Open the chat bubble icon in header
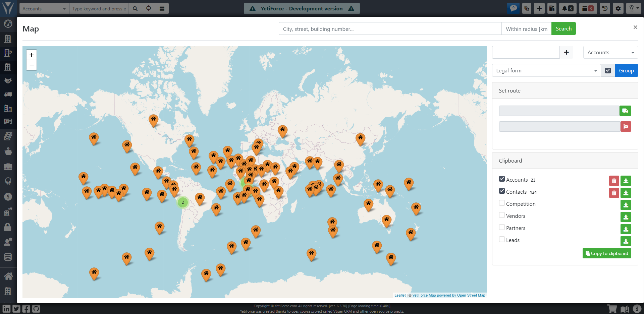The width and height of the screenshot is (644, 314). click(513, 8)
